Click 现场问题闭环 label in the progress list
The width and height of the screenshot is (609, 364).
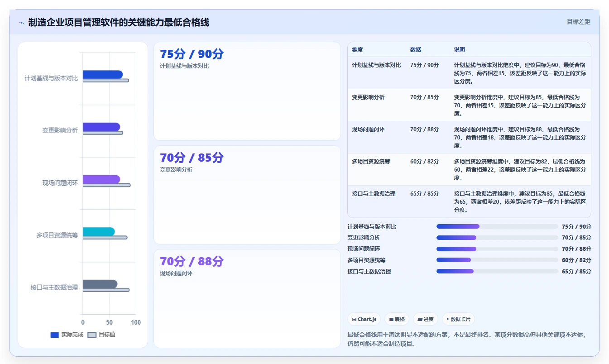coord(364,249)
